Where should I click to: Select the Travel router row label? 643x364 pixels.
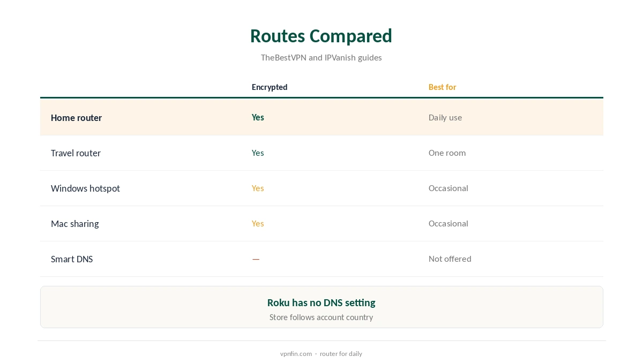click(76, 153)
